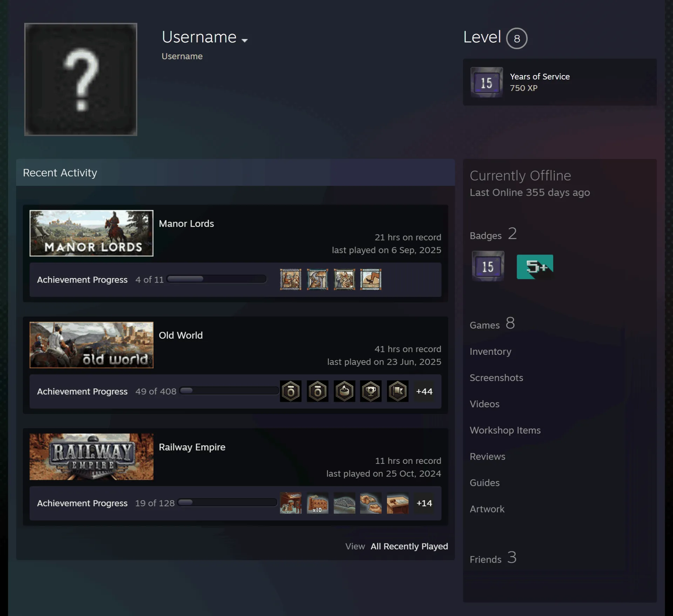673x616 pixels.
Task: Click Manor Lords game thumbnail
Action: click(91, 233)
